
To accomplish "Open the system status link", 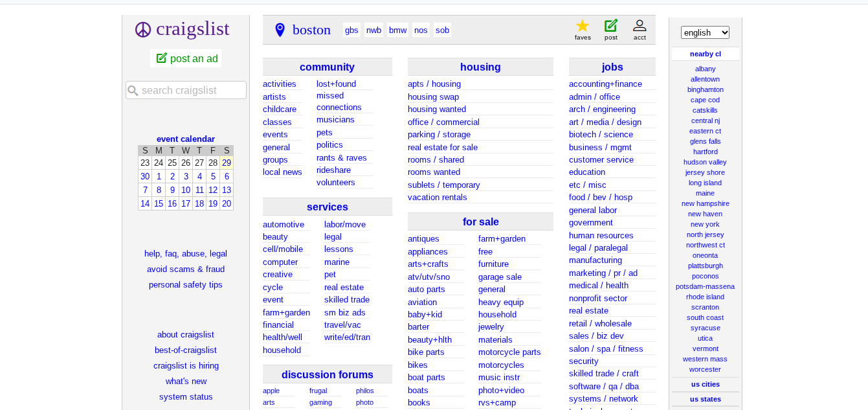I will (186, 396).
